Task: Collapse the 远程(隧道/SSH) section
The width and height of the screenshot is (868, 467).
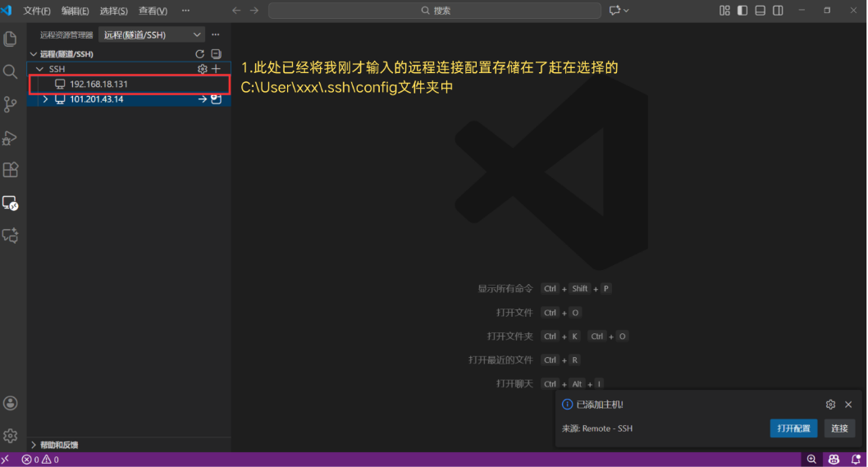Action: 33,53
